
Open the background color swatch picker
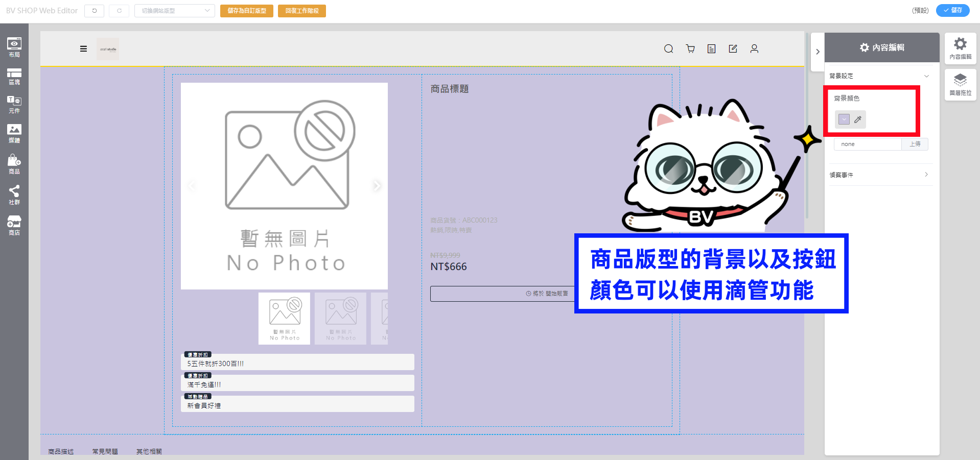(x=844, y=119)
